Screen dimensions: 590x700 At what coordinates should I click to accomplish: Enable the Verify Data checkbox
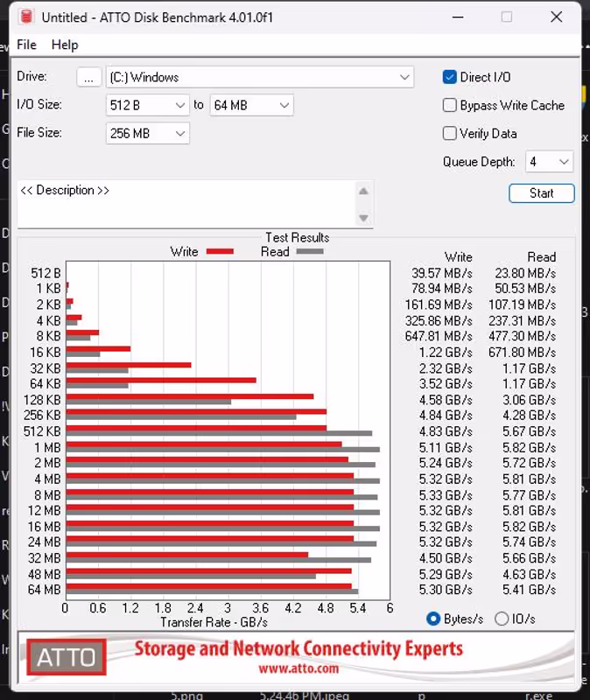(x=450, y=134)
